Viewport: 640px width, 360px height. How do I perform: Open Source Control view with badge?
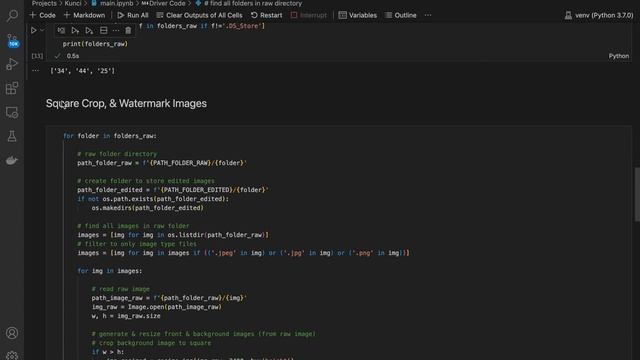12,40
